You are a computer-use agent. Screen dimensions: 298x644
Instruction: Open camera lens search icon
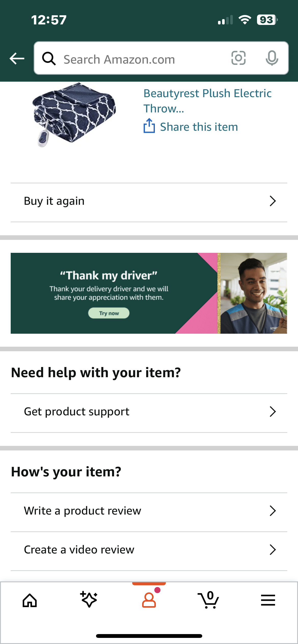tap(238, 58)
